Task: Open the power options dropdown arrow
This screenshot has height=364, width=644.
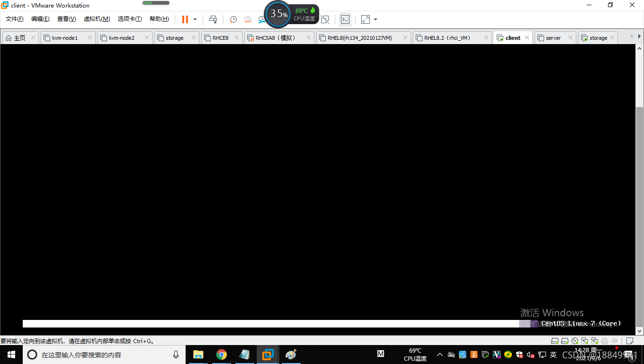Action: click(x=195, y=19)
